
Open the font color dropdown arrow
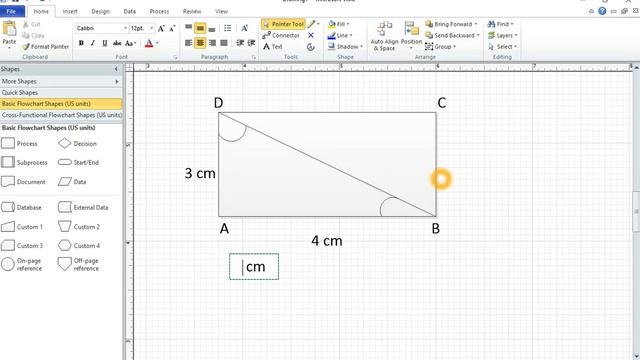pyautogui.click(x=157, y=43)
